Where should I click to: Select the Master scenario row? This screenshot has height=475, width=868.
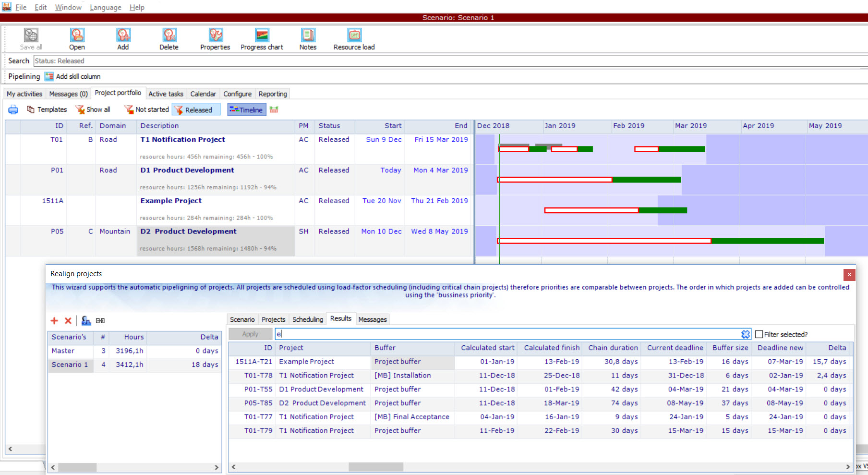pos(134,351)
